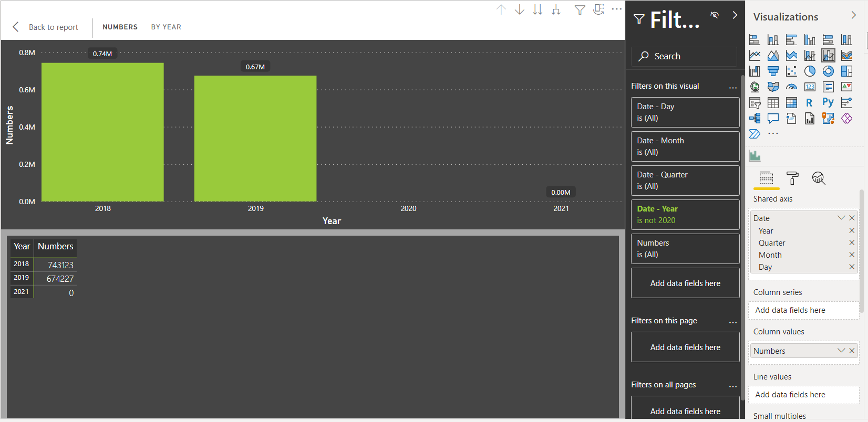
Task: Select the R script visual
Action: pos(810,103)
